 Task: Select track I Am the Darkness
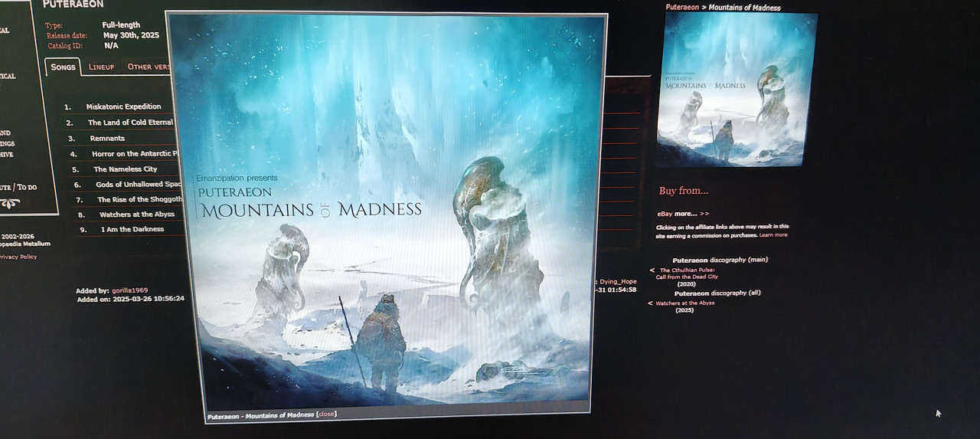[132, 229]
